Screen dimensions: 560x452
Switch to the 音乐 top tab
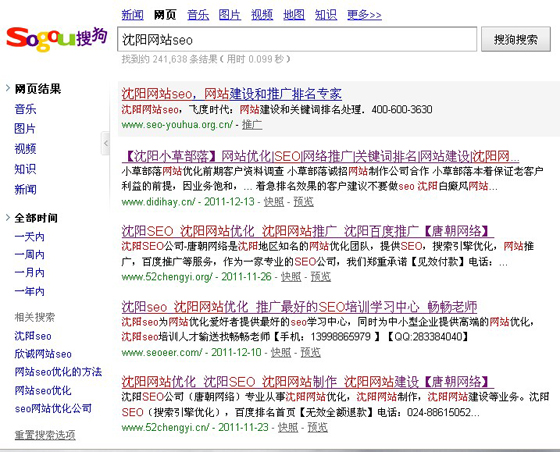coord(198,15)
